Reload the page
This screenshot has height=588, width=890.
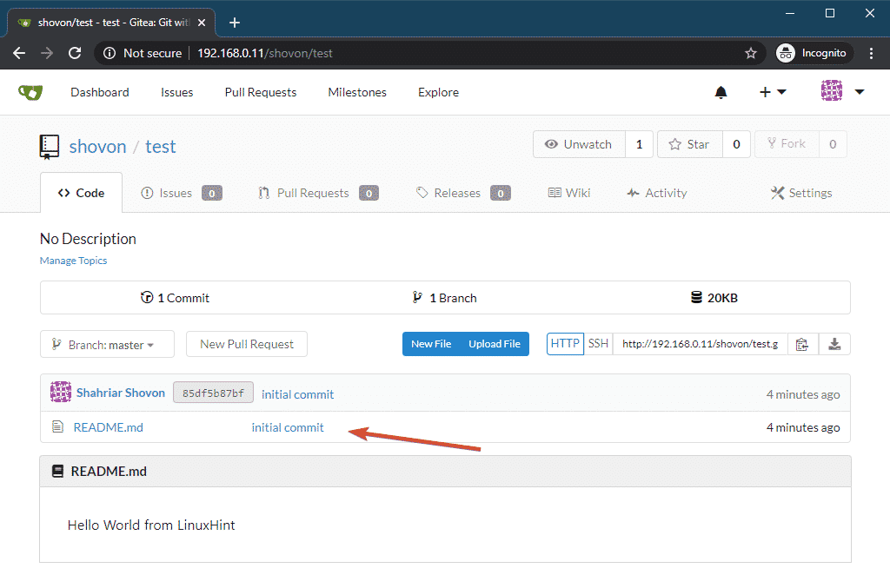coord(75,53)
